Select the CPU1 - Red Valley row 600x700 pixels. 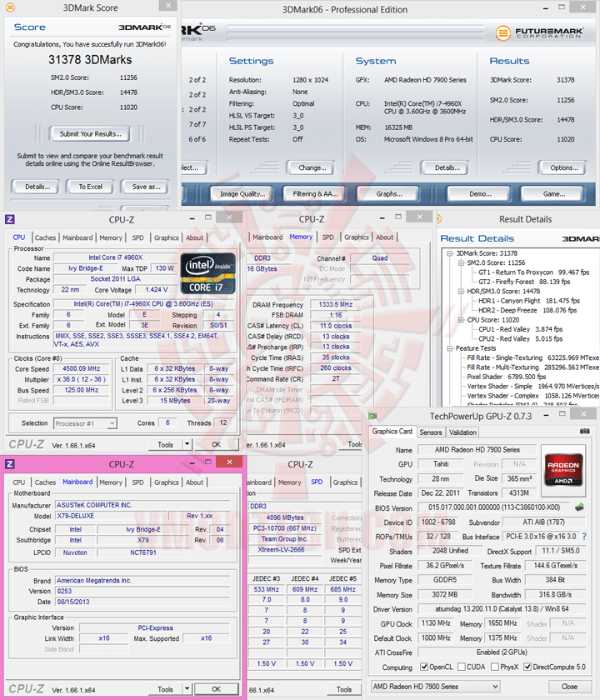click(x=521, y=329)
